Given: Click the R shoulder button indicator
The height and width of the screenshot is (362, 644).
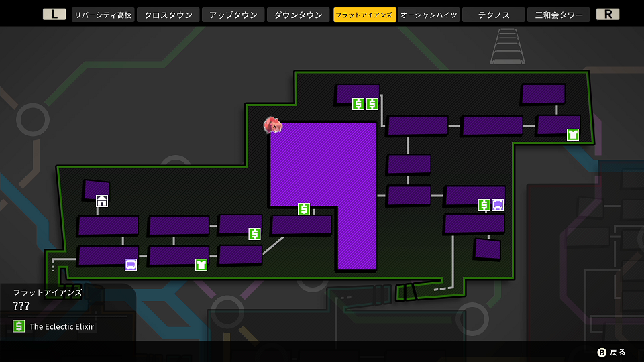Looking at the screenshot, I should 608,14.
